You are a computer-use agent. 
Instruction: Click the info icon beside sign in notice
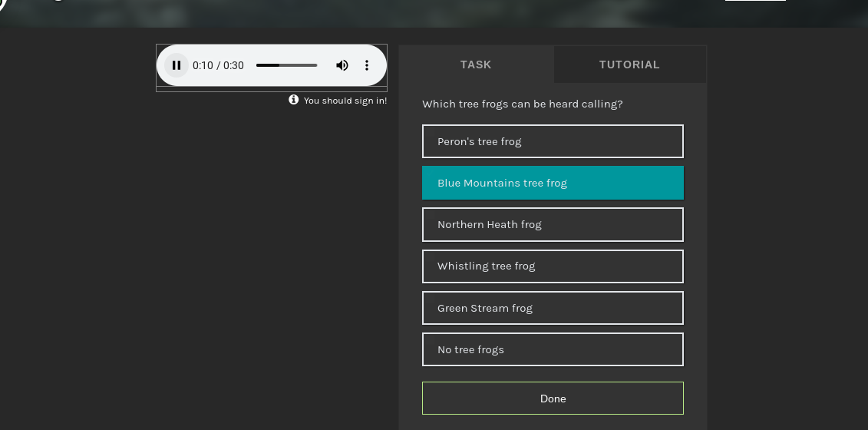[293, 100]
